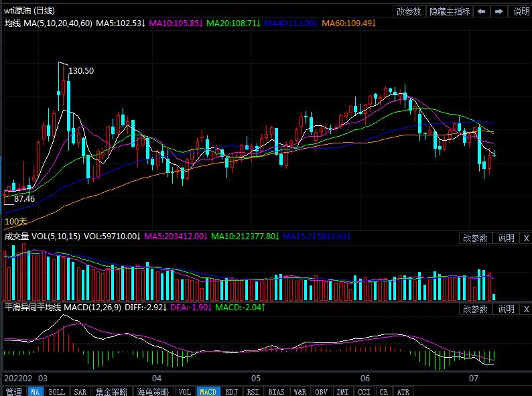532x396 pixels.
Task: Open the 管理 menu at bottom left
Action: pyautogui.click(x=13, y=391)
